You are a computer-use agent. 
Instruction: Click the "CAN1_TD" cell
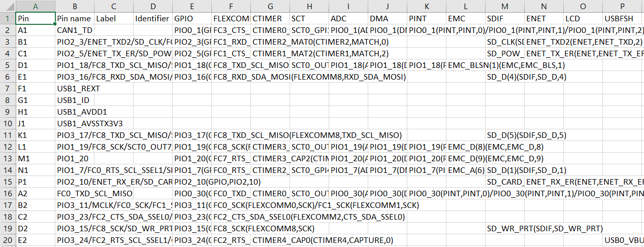[x=75, y=30]
